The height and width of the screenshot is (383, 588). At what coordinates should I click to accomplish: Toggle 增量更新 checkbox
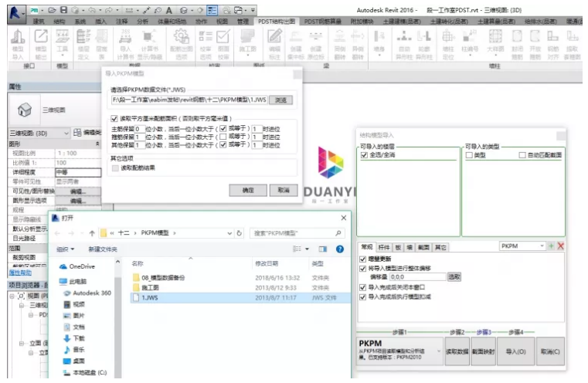coord(362,259)
